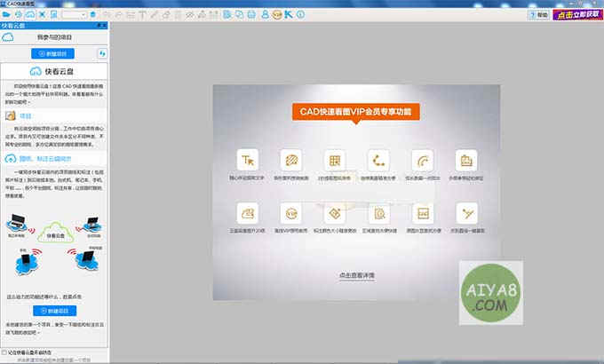The image size is (604, 364).
Task: Select the hatched shape VIP feature icon
Action: click(291, 160)
